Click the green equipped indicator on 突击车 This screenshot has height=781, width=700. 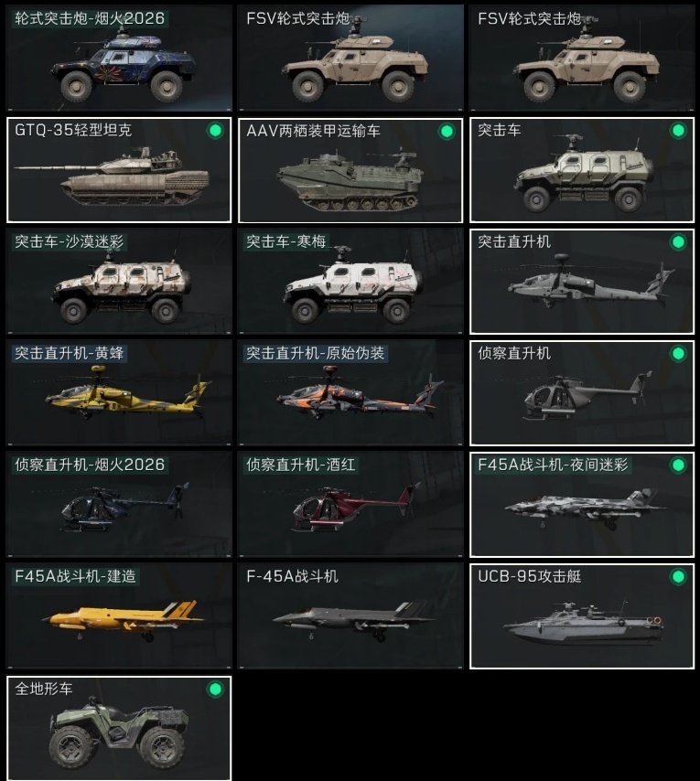(x=678, y=131)
